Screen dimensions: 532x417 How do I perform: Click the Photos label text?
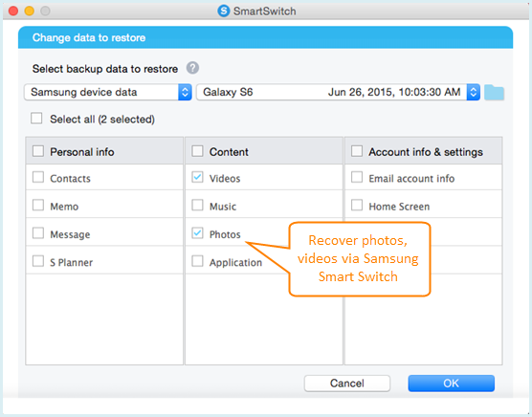click(225, 234)
